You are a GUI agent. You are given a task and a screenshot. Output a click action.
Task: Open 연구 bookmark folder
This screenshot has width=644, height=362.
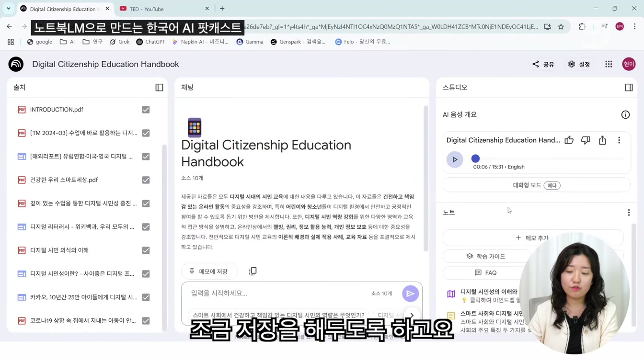tap(92, 42)
